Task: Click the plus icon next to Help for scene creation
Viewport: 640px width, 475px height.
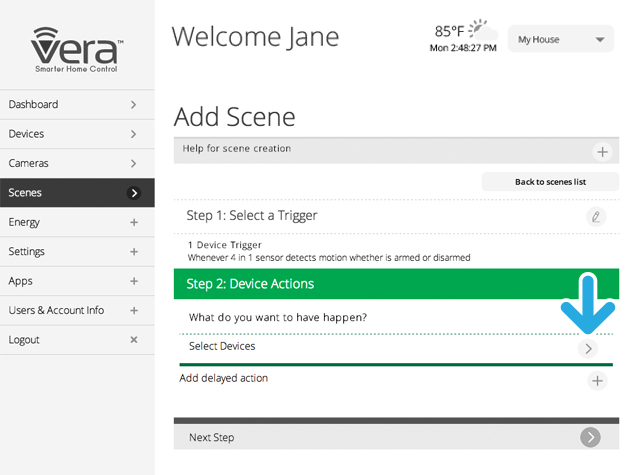Action: pyautogui.click(x=602, y=152)
